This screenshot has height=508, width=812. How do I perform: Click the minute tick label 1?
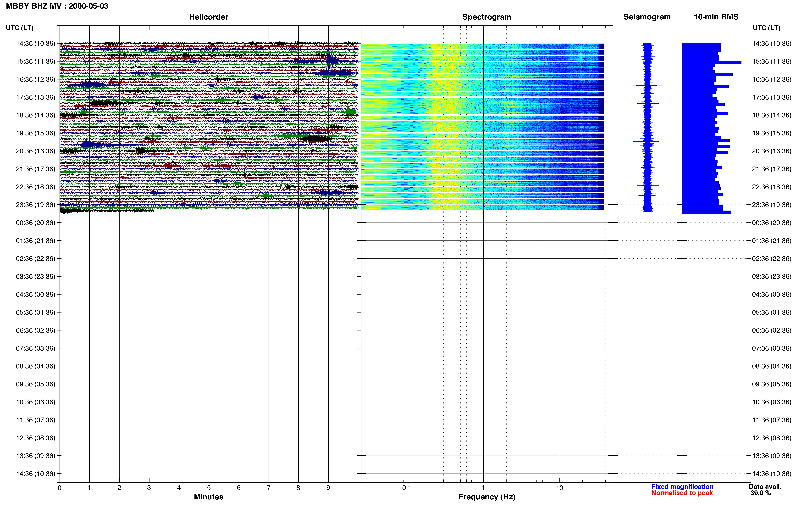click(x=89, y=488)
